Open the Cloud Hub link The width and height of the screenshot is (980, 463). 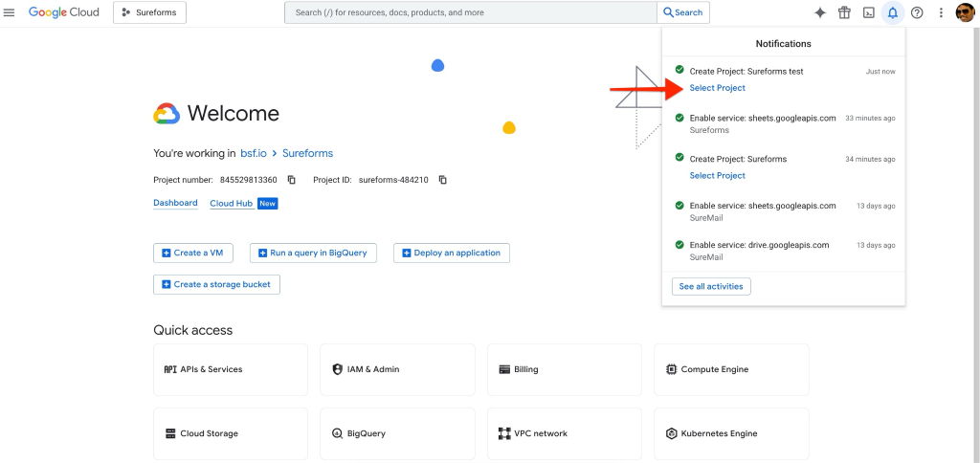(x=232, y=203)
